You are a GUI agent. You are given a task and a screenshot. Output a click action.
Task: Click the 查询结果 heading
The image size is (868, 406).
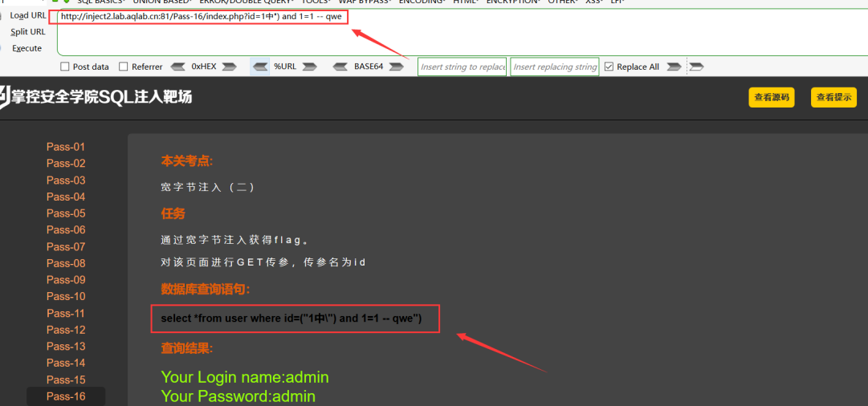[186, 348]
